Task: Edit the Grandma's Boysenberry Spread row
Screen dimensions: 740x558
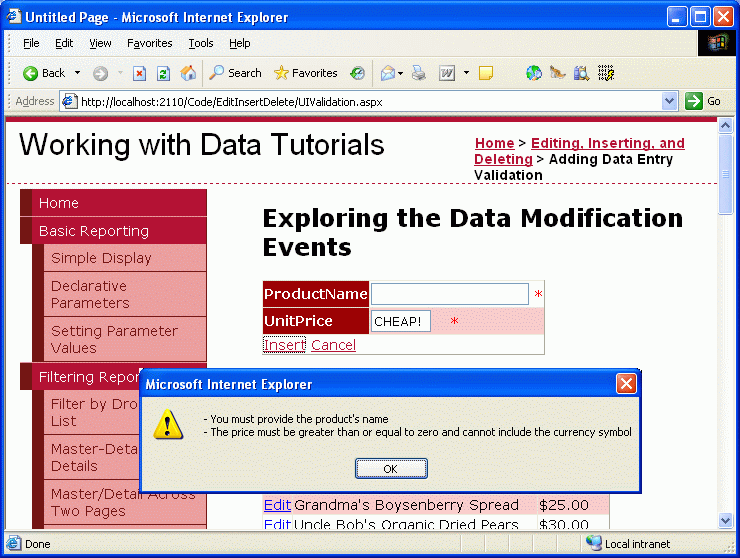Action: click(277, 505)
